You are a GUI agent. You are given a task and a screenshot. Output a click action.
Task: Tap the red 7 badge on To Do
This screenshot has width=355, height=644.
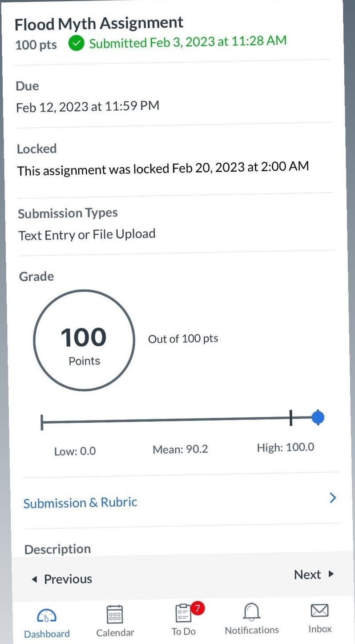click(x=198, y=608)
